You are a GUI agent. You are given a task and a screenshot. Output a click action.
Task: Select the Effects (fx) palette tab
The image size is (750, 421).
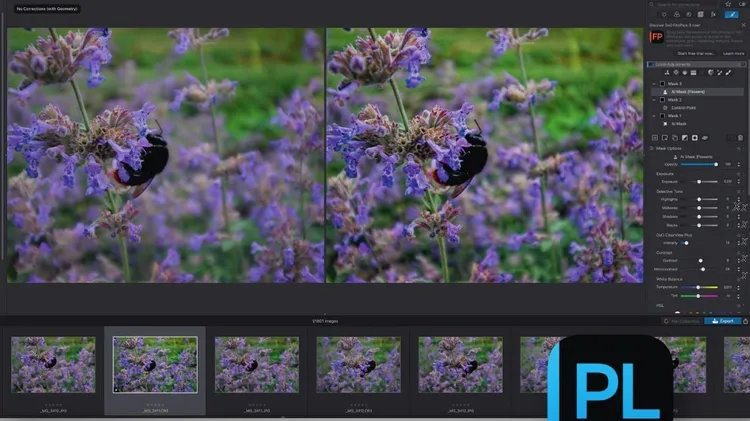(x=711, y=15)
